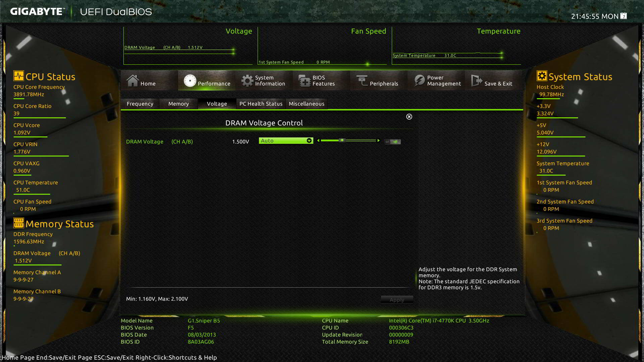Close the DRAM Voltage Control panel
Screen dimensions: 644x362
click(x=409, y=117)
